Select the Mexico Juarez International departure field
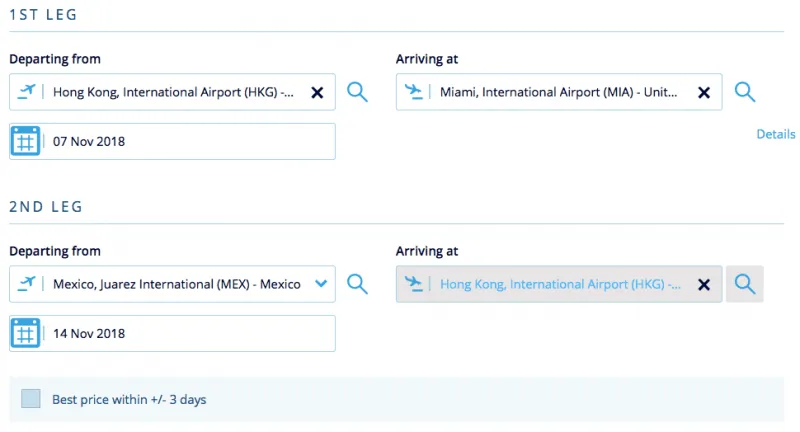 172,284
